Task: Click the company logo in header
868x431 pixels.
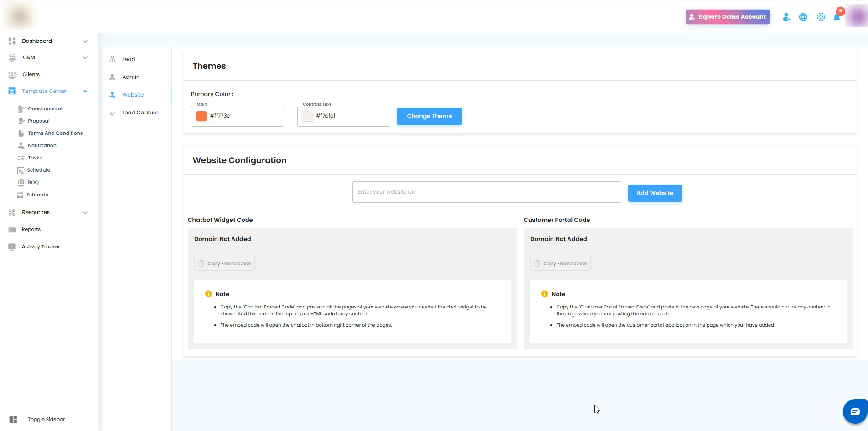Action: [21, 17]
